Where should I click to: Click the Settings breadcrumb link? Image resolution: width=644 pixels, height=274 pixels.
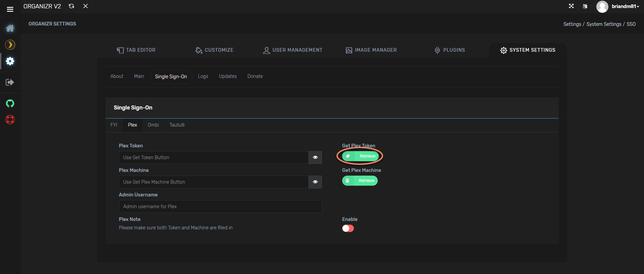point(572,24)
